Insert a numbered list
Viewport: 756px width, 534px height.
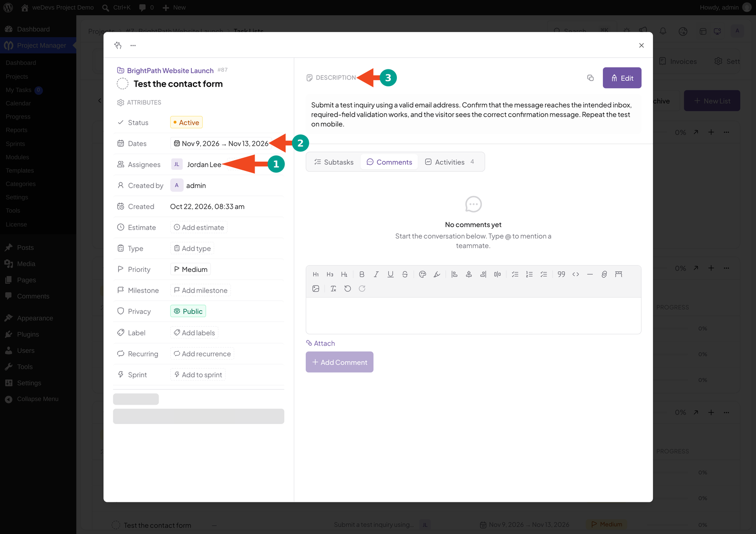[x=529, y=274]
